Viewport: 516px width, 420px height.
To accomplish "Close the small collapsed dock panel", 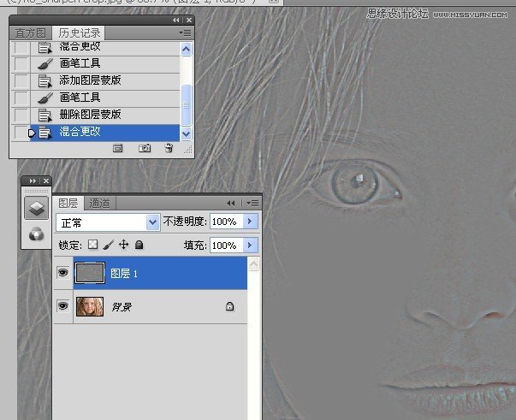I will (46, 180).
